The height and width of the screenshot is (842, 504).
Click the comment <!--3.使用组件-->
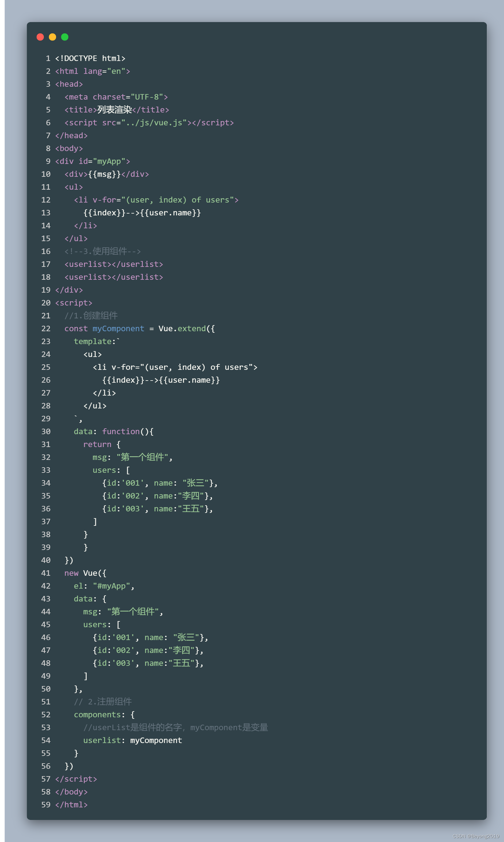click(x=103, y=251)
